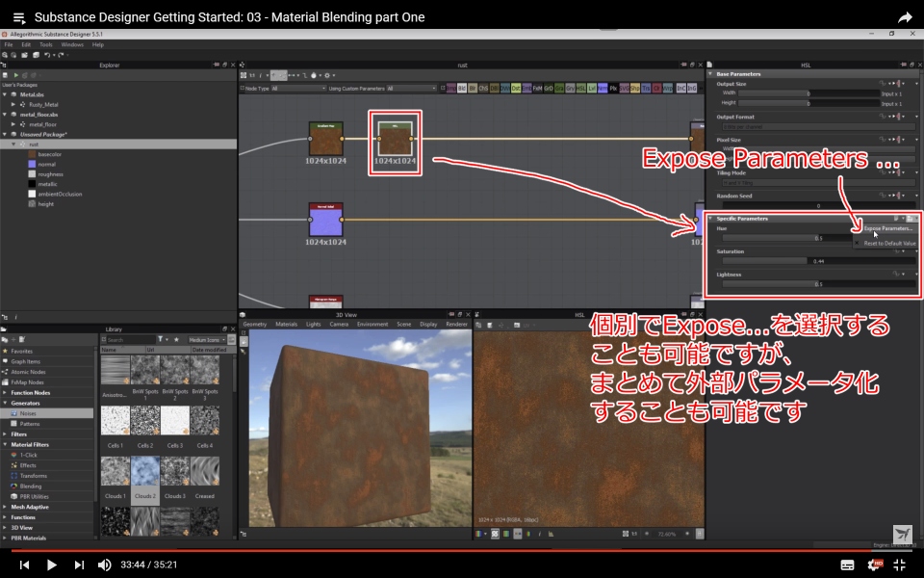Play the paused video
The height and width of the screenshot is (578, 924).
pyautogui.click(x=51, y=565)
